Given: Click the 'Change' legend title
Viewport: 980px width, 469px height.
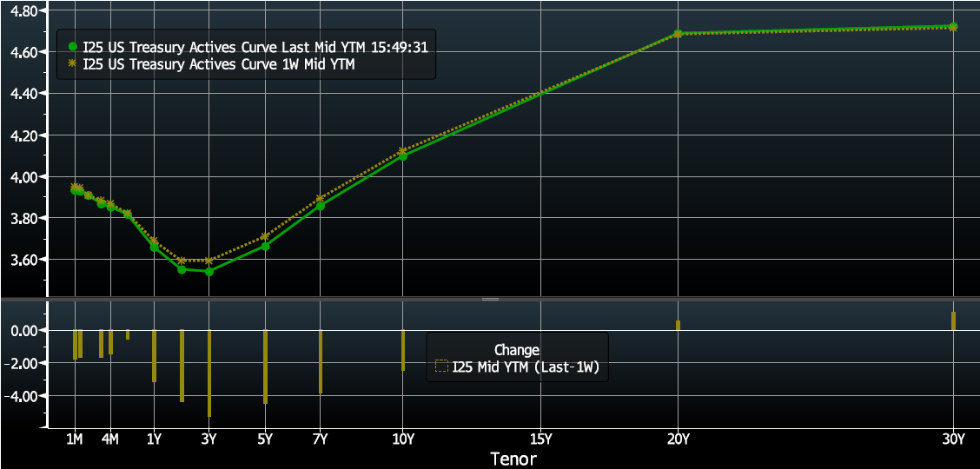Looking at the screenshot, I should pyautogui.click(x=517, y=349).
